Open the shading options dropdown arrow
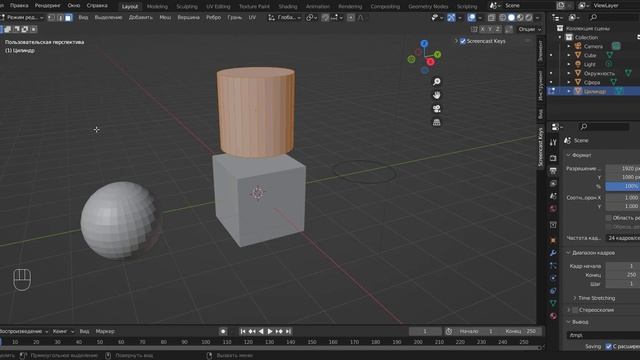 click(537, 18)
